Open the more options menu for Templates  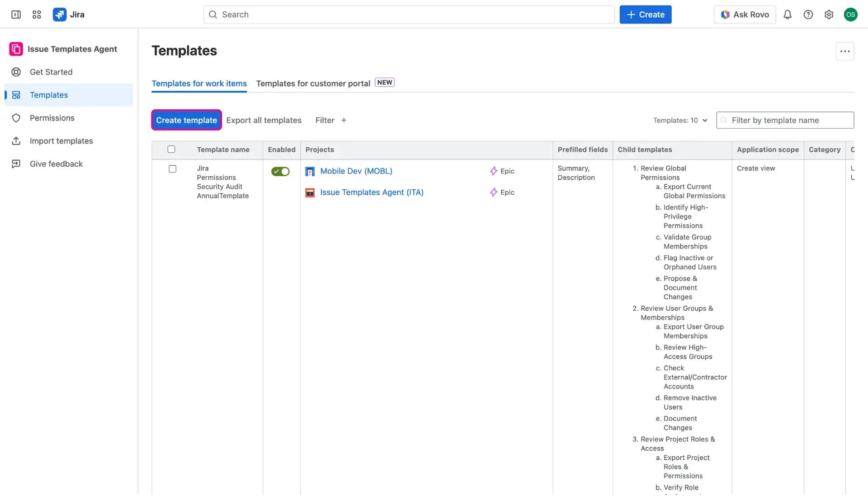tap(845, 51)
